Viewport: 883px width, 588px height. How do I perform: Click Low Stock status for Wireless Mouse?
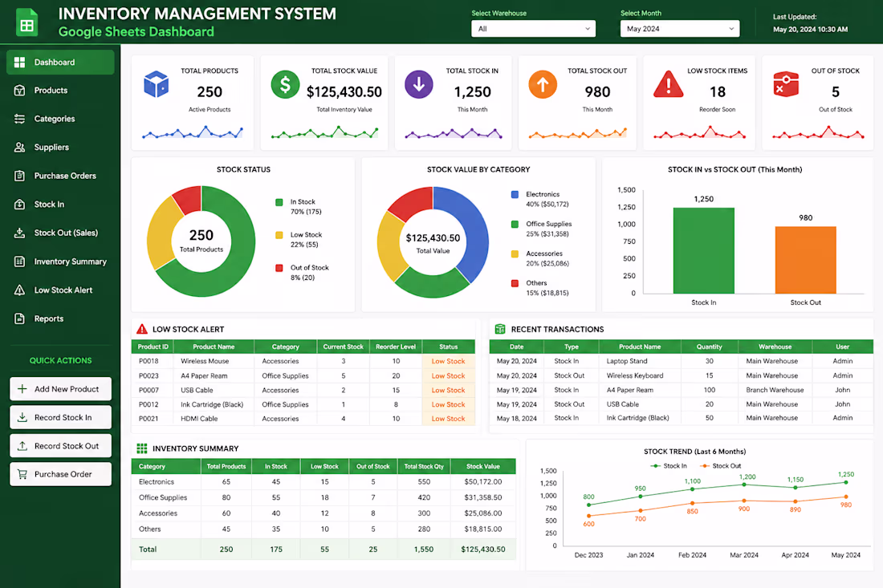448,361
